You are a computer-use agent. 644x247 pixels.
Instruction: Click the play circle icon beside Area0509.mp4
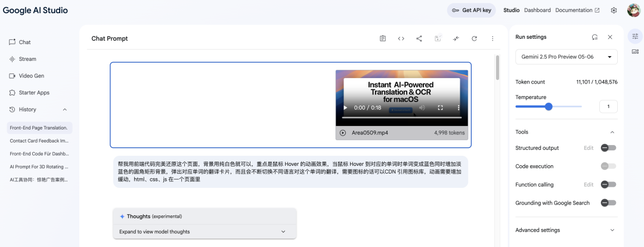pyautogui.click(x=343, y=133)
